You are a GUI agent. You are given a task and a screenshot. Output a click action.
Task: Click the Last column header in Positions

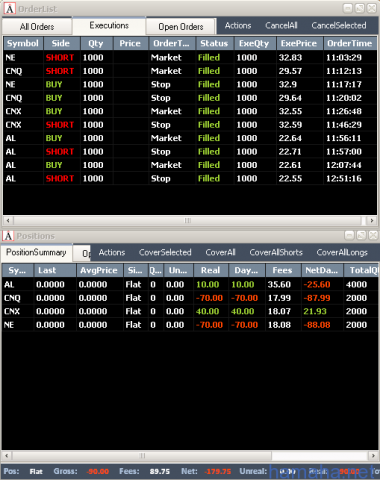[55, 270]
